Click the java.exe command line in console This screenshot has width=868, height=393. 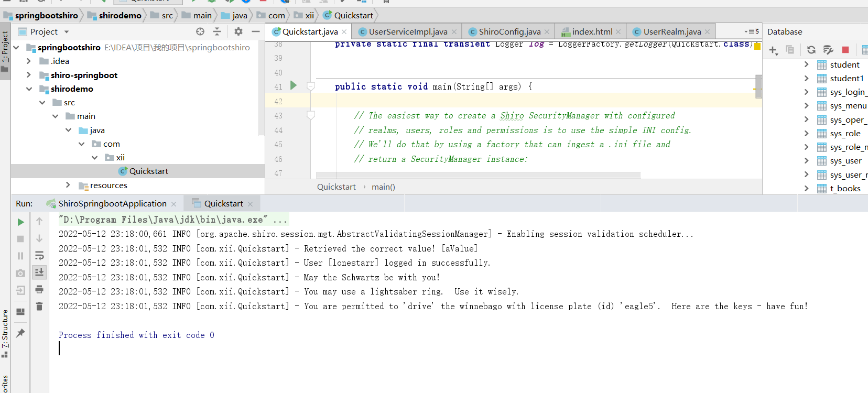tap(173, 219)
